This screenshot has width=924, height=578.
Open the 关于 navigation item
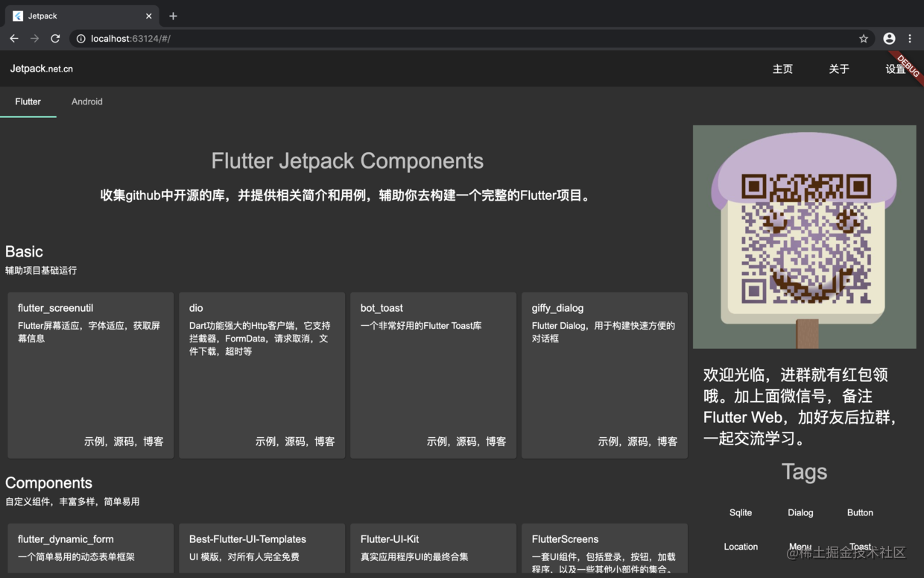[x=839, y=69]
